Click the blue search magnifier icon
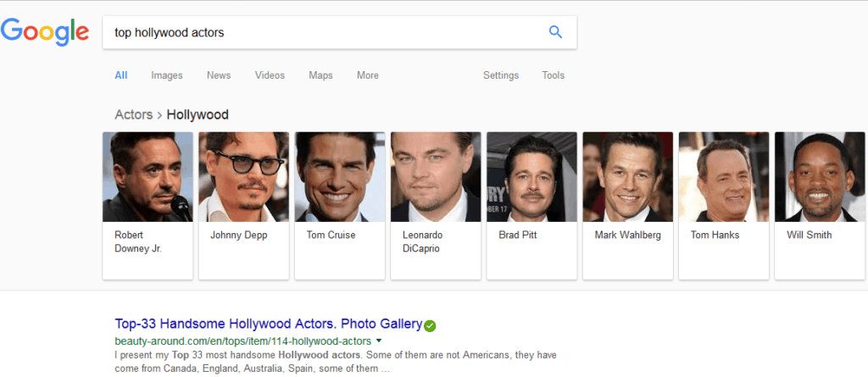 point(555,32)
